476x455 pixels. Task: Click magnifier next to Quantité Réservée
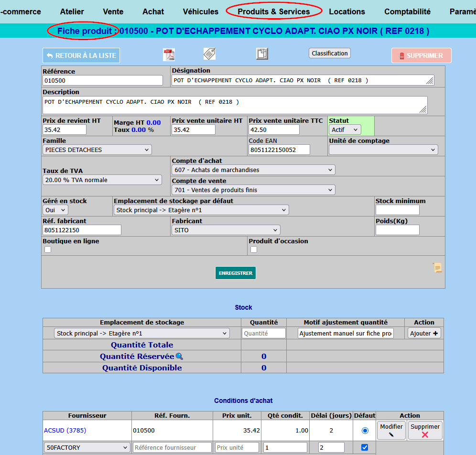click(179, 356)
